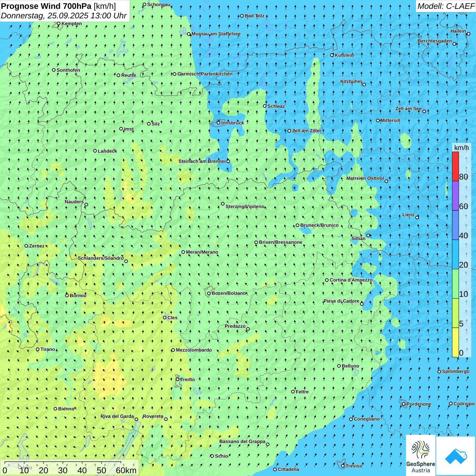Click the forecast date and time text
The image size is (476, 476).
pos(64,16)
